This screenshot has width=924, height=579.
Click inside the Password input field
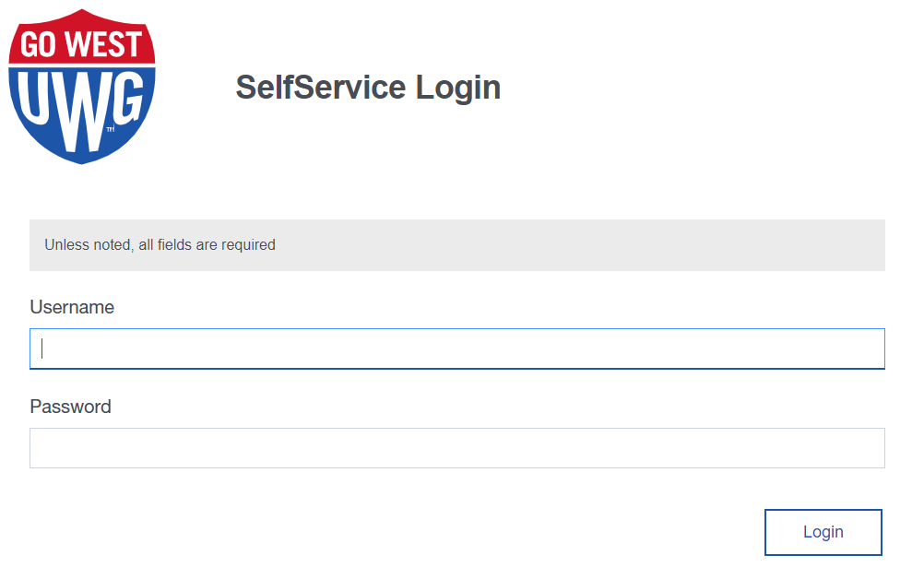click(457, 448)
